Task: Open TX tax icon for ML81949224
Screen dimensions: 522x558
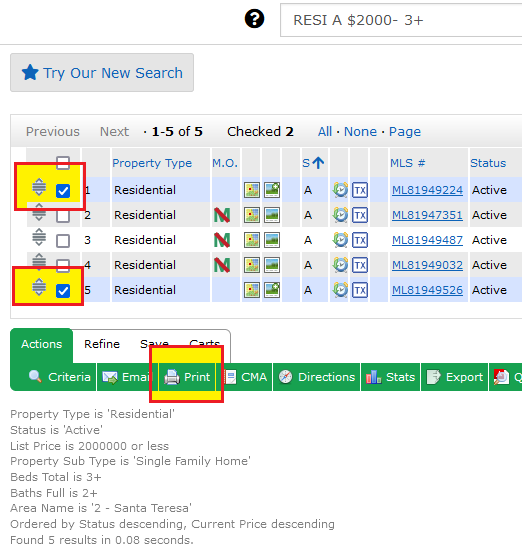Action: coord(360,190)
